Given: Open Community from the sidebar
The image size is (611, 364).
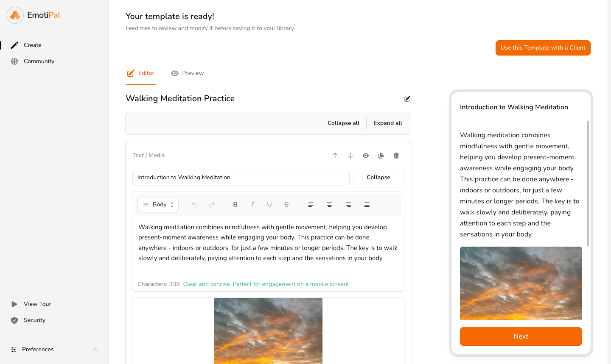Looking at the screenshot, I should pyautogui.click(x=39, y=61).
